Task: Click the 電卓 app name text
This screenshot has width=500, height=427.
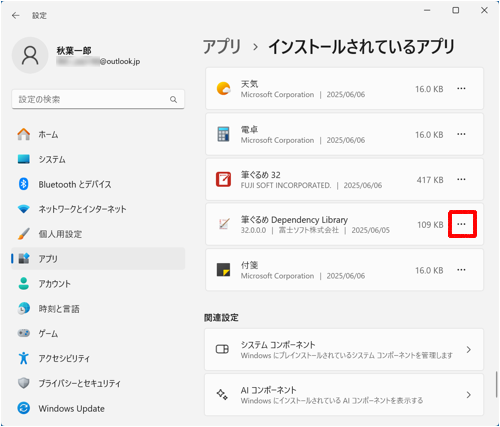Action: [x=249, y=129]
